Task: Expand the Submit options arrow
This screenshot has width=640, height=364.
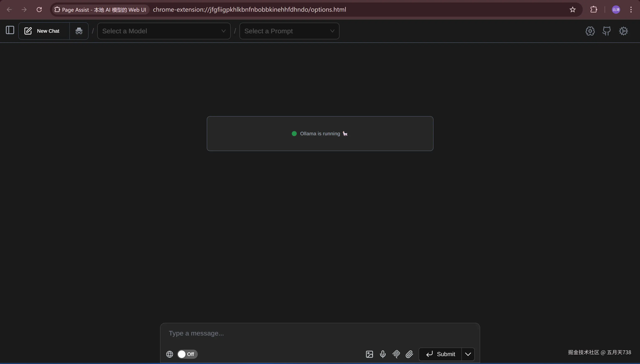Action: (468, 354)
